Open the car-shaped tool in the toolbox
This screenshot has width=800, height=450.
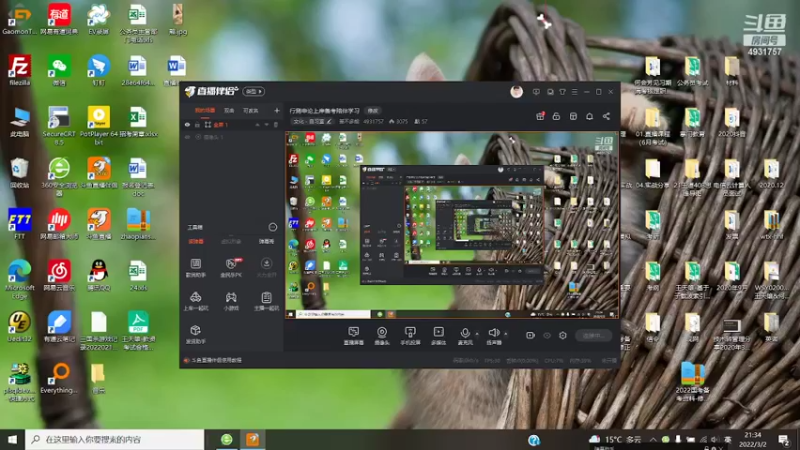(x=195, y=301)
